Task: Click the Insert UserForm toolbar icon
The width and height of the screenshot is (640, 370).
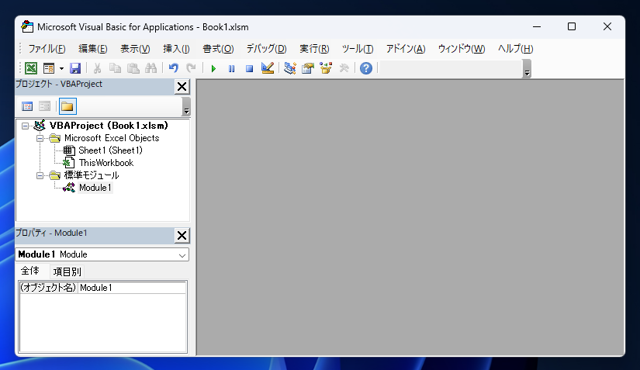Action: coord(49,68)
